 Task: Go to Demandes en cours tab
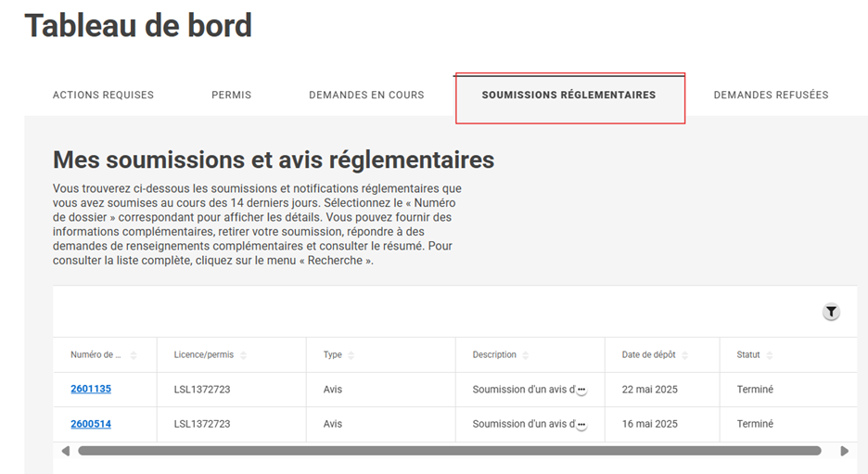coord(366,96)
